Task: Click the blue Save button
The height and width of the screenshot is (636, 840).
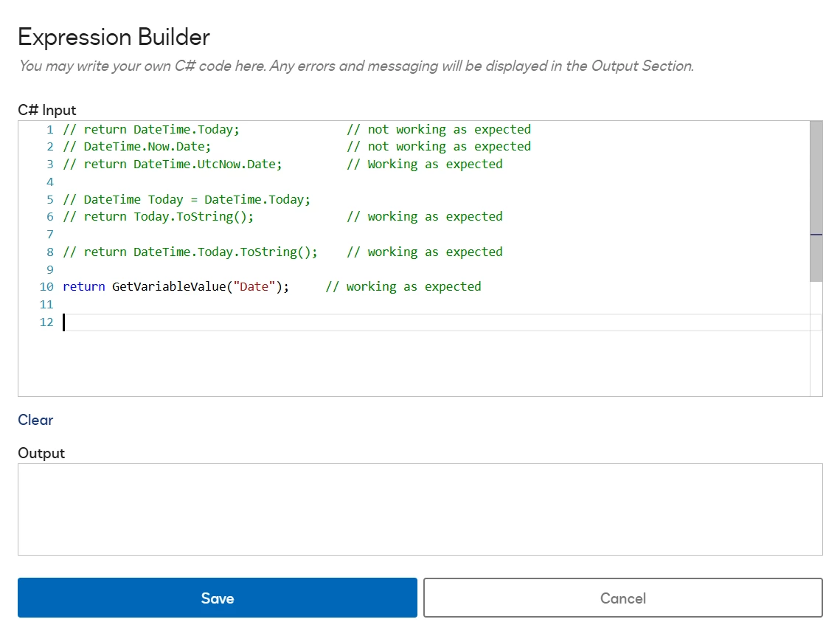Action: tap(217, 598)
